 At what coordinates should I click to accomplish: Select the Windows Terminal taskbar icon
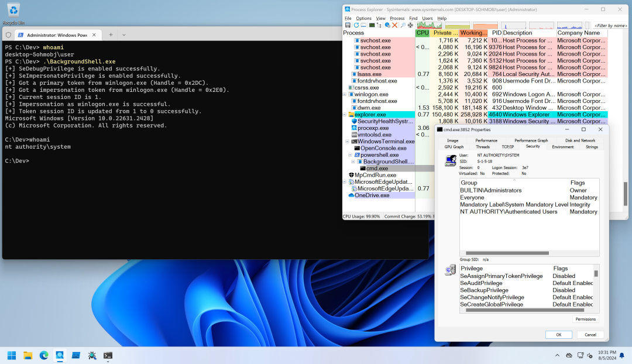tap(108, 355)
